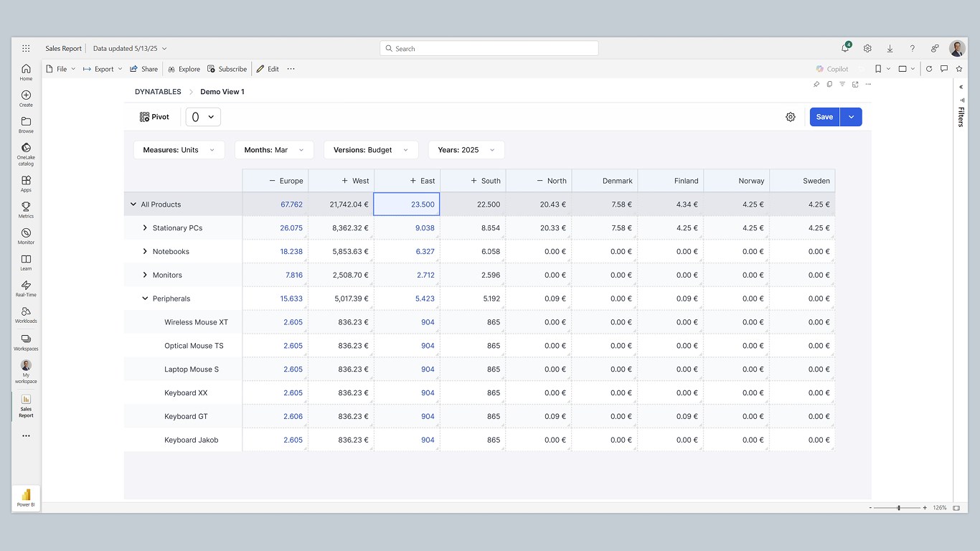
Task: Open the toolbar overflow ellipsis next to Edit
Action: (x=291, y=69)
